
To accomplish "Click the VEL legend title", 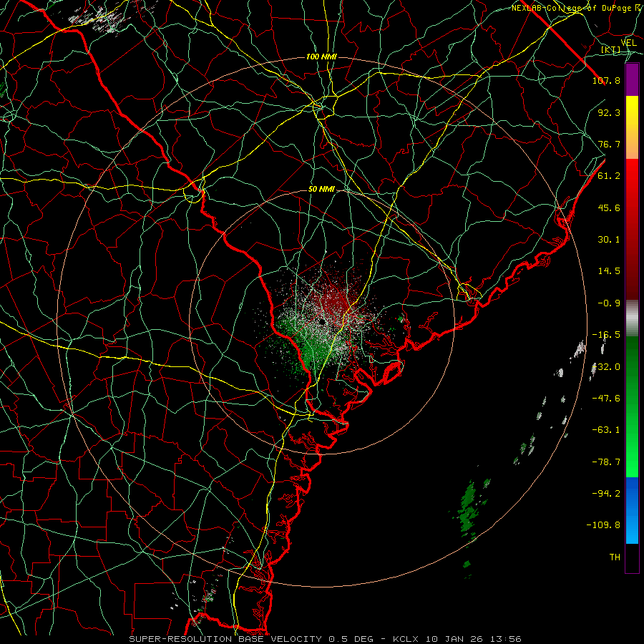I will point(628,43).
